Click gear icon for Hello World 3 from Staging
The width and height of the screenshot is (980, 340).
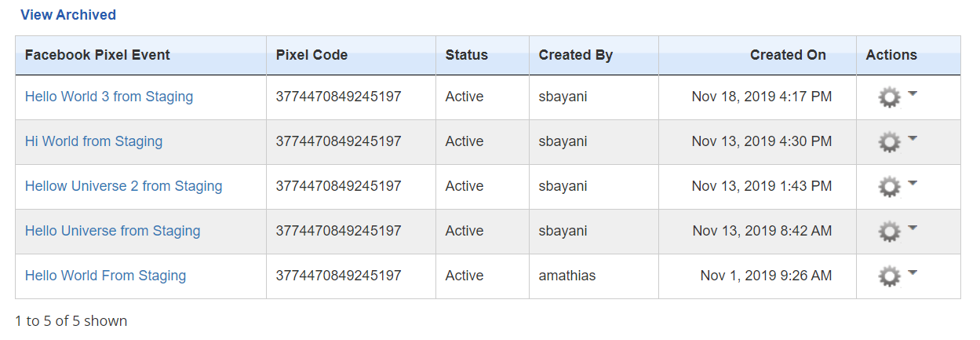(x=889, y=97)
